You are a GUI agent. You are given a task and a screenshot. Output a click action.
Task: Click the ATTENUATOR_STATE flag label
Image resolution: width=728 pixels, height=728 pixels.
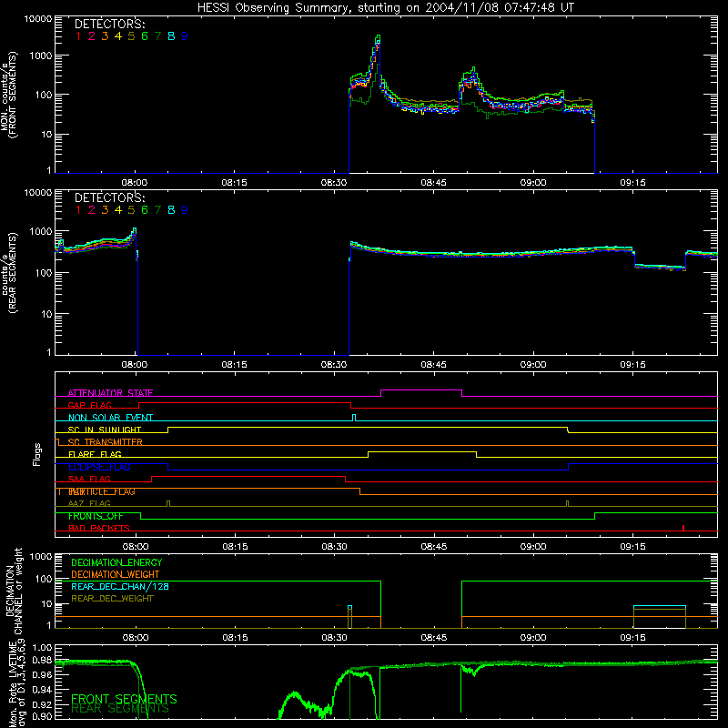110,393
